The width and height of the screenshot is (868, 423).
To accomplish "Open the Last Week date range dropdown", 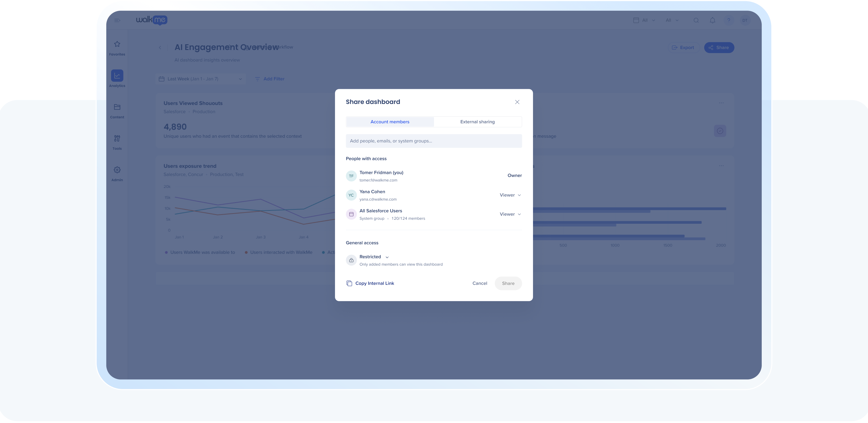I will pyautogui.click(x=200, y=79).
